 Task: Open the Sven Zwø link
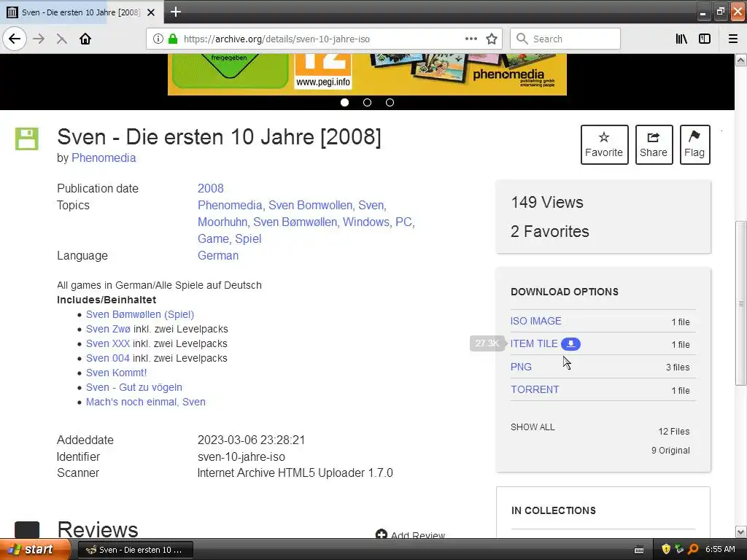pos(108,329)
